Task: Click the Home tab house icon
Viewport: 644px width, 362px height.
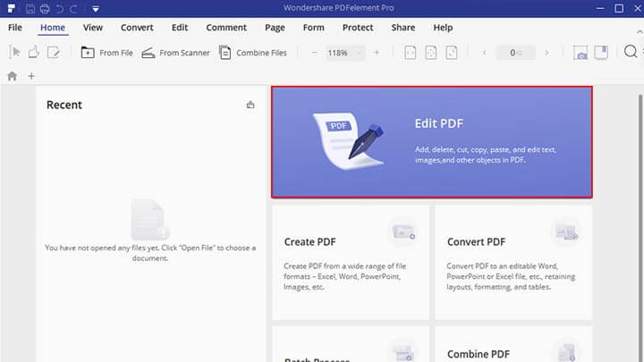Action: [12, 76]
